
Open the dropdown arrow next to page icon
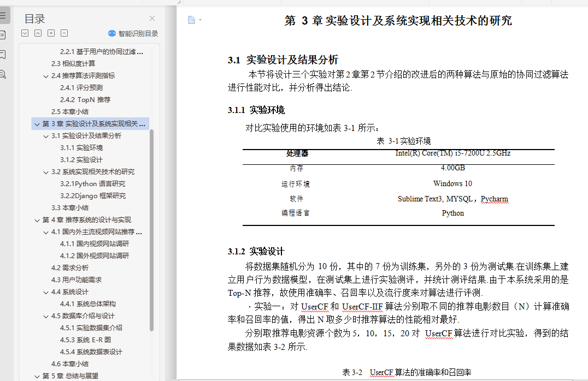(200, 20)
